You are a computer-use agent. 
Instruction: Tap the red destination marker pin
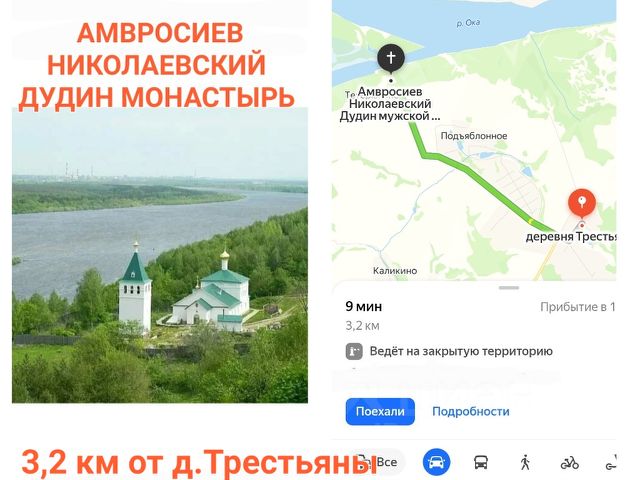(x=582, y=203)
